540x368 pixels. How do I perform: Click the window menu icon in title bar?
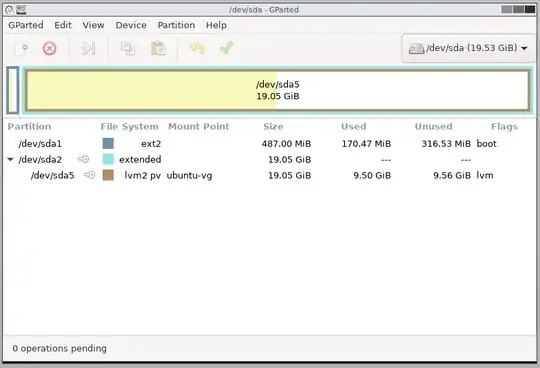click(x=9, y=10)
